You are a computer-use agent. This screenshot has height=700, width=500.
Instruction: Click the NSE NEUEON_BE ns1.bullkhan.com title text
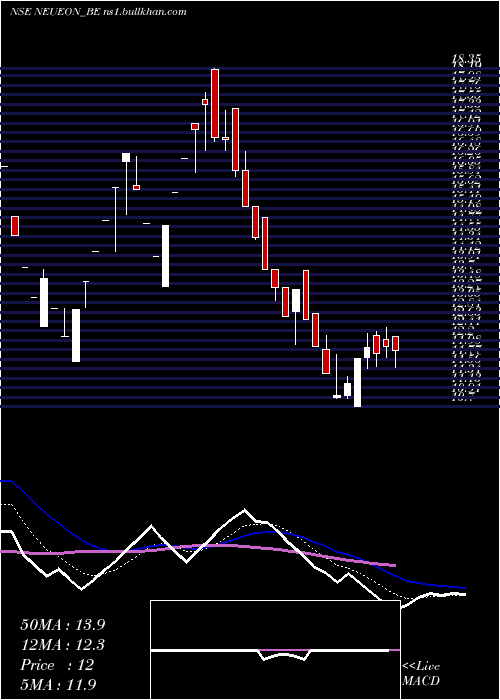pyautogui.click(x=98, y=12)
